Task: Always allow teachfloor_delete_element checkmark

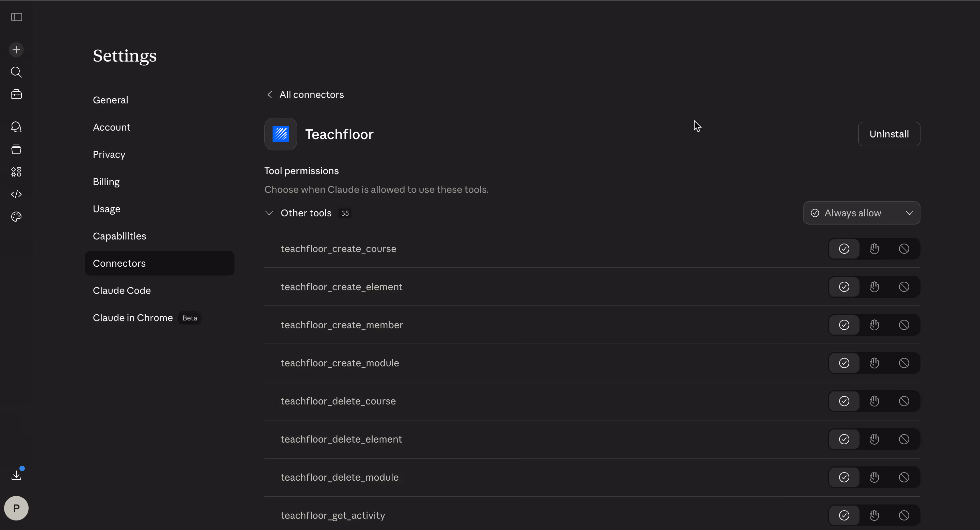Action: (x=844, y=439)
